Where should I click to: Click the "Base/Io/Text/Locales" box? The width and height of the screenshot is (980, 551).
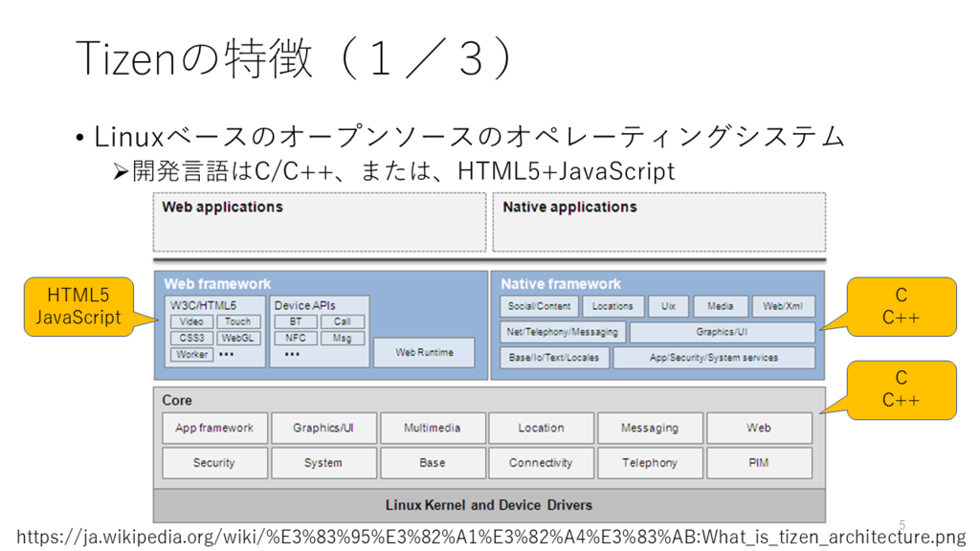pos(554,358)
